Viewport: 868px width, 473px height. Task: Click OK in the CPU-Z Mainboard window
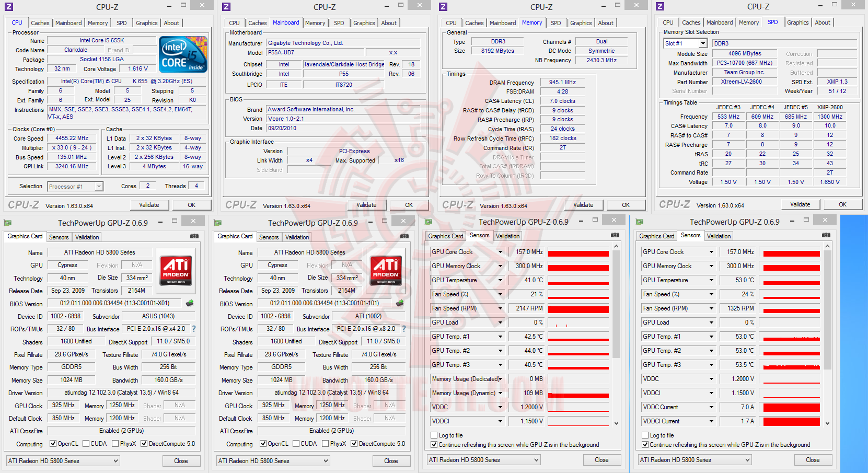[409, 205]
